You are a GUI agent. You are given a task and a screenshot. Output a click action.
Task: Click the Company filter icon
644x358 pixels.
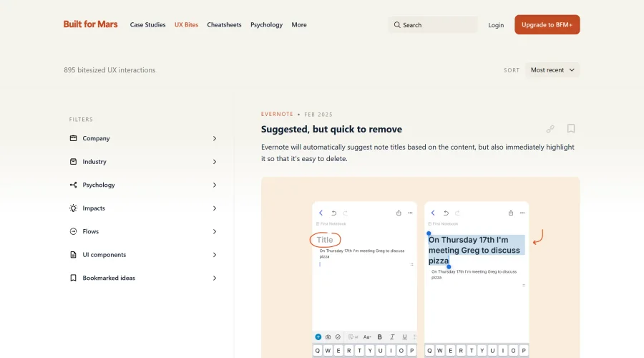pos(73,138)
